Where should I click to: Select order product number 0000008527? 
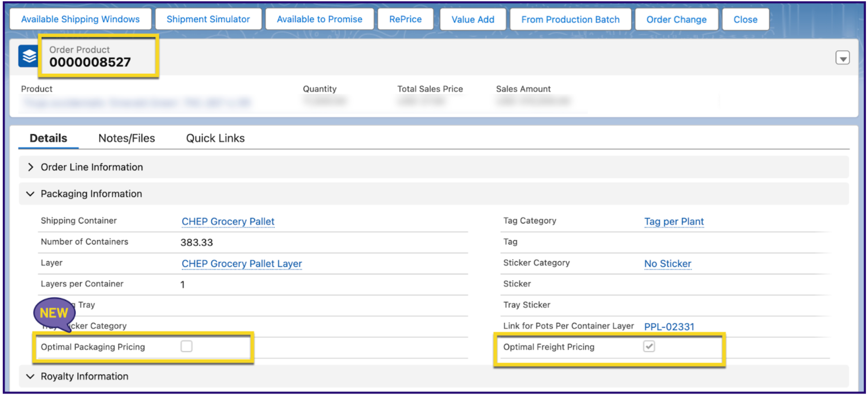coord(90,62)
